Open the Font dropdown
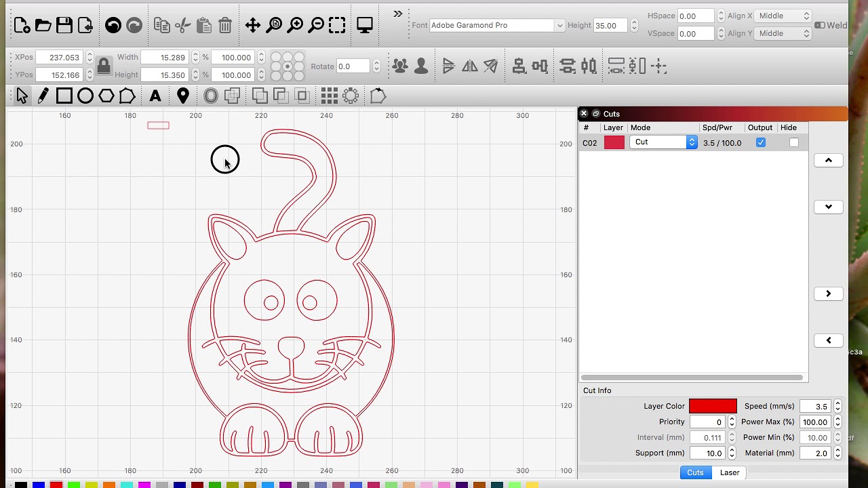Image resolution: width=868 pixels, height=488 pixels. click(x=497, y=25)
